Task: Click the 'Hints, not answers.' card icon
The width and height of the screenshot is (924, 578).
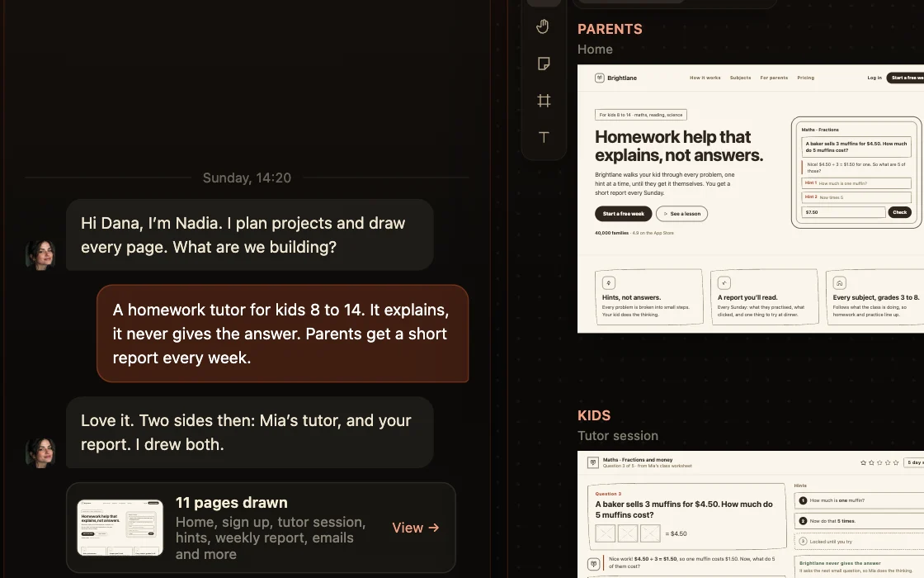Action: pos(609,283)
